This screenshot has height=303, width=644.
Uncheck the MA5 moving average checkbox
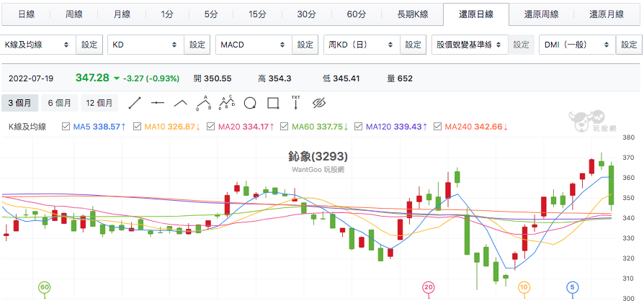coord(66,127)
